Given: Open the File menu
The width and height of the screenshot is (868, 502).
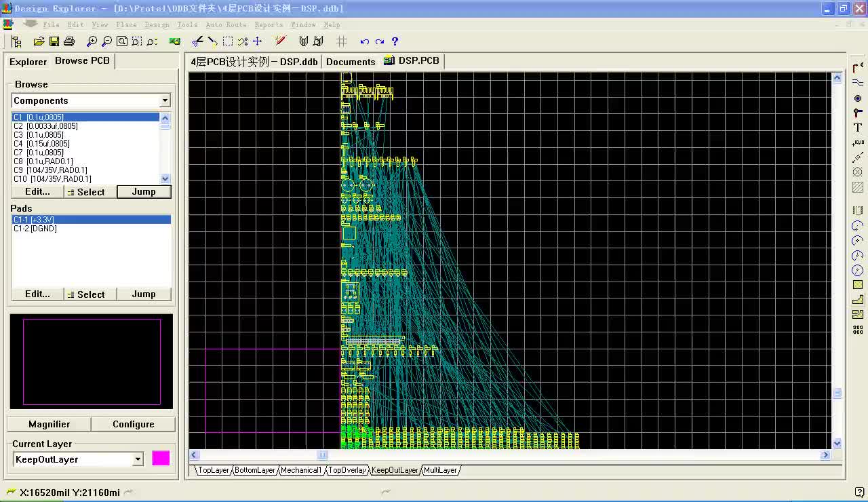Looking at the screenshot, I should (x=51, y=24).
